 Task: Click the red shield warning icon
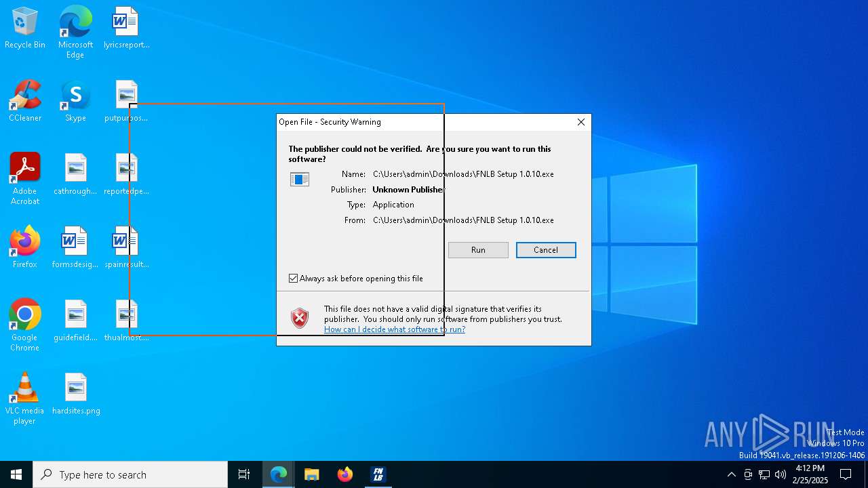pos(300,318)
